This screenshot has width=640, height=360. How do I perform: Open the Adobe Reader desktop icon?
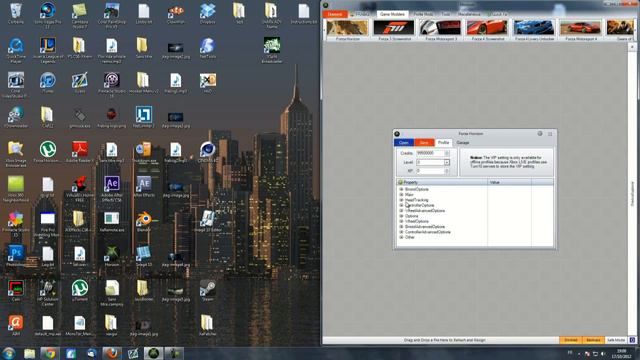pyautogui.click(x=80, y=152)
